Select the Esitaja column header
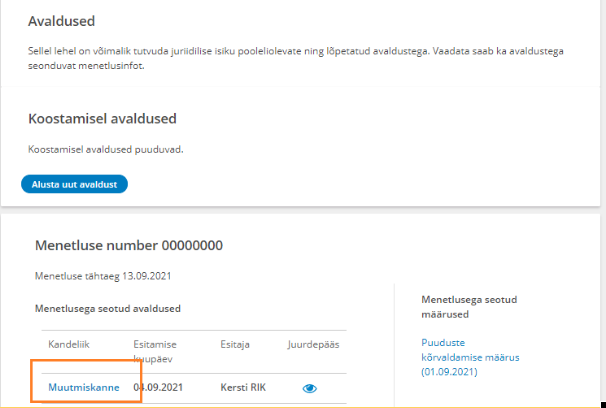This screenshot has width=606, height=408. click(x=235, y=344)
